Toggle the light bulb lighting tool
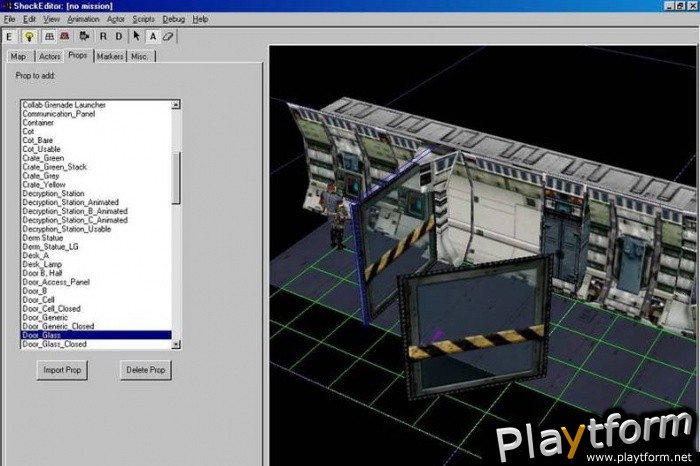Screen dimensions: 700x466 29,37
